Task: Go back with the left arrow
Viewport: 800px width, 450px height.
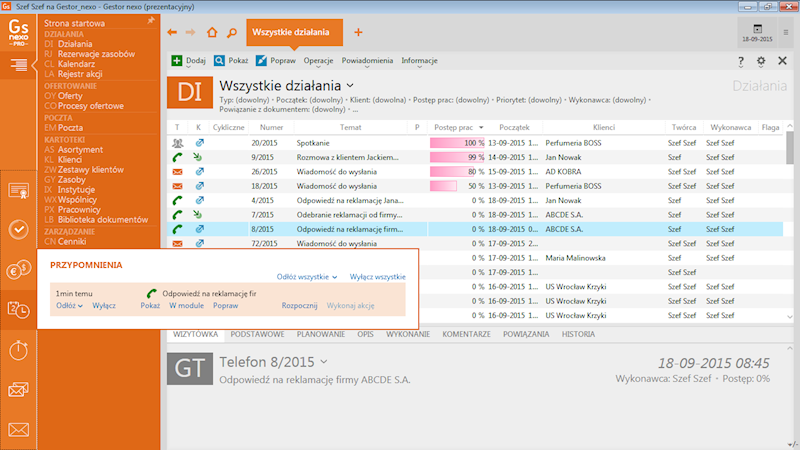Action: coord(172,32)
